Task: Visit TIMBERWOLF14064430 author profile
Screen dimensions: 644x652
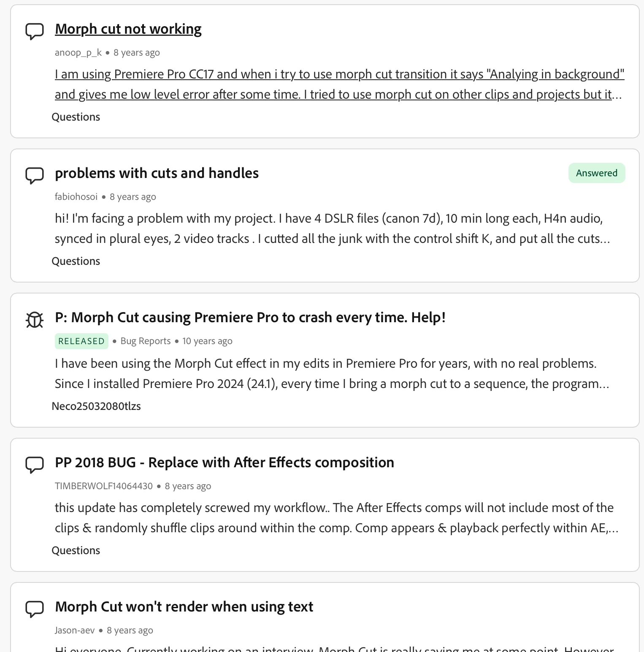Action: click(x=104, y=486)
